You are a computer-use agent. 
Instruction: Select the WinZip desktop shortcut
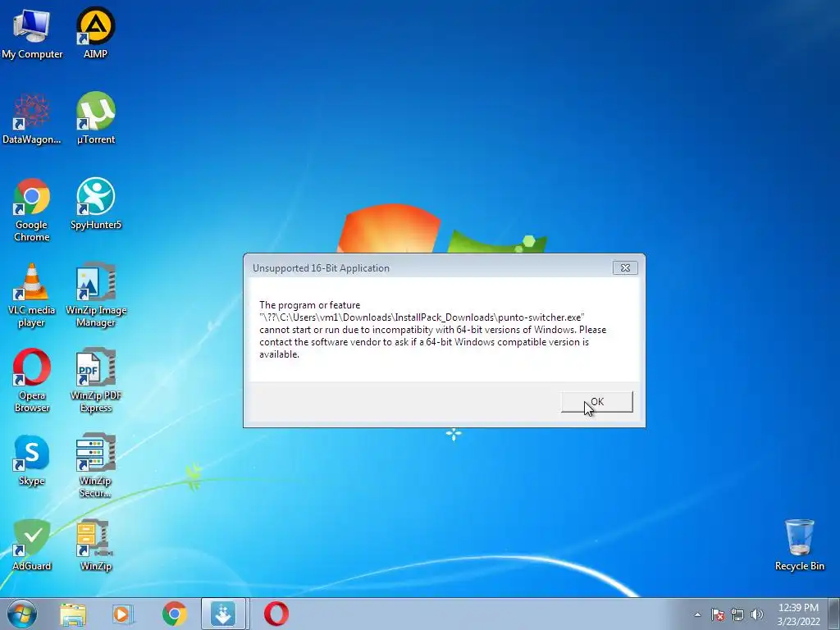tap(96, 546)
